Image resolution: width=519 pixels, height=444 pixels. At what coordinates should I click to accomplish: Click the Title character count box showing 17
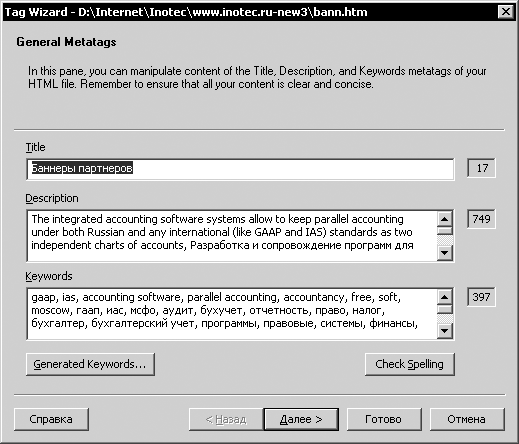point(481,168)
